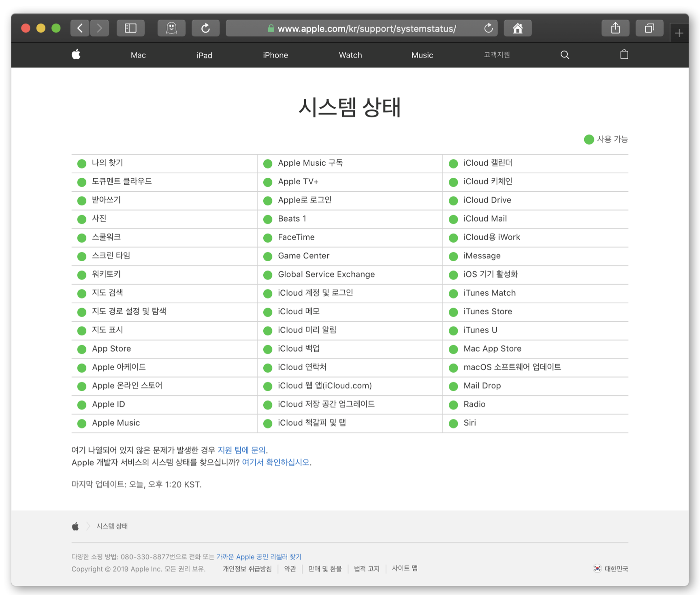Open the iPad menu item
700x595 pixels.
(205, 55)
